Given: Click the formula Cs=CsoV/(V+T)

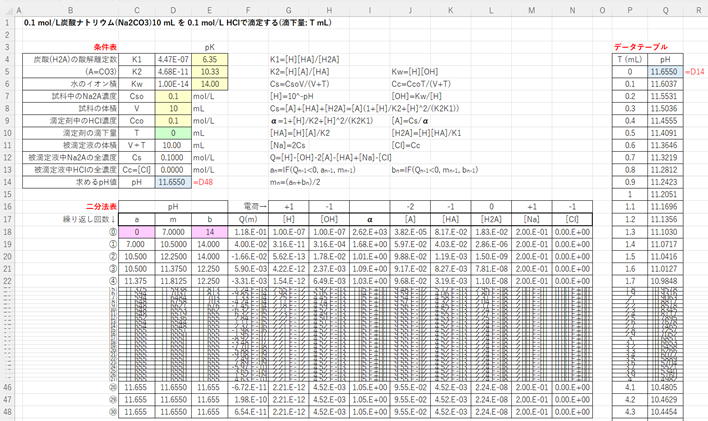Looking at the screenshot, I should (301, 84).
